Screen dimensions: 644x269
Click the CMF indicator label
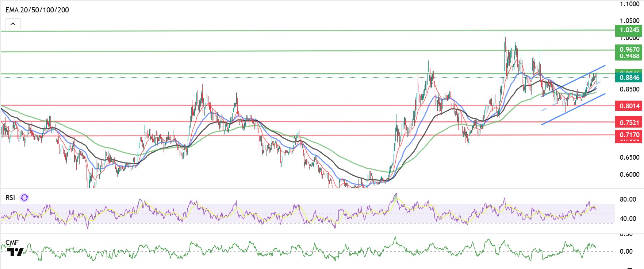click(12, 242)
